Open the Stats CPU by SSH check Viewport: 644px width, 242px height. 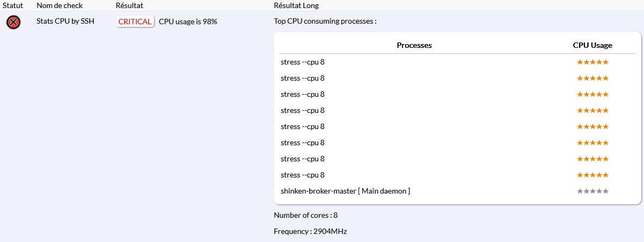tap(65, 22)
